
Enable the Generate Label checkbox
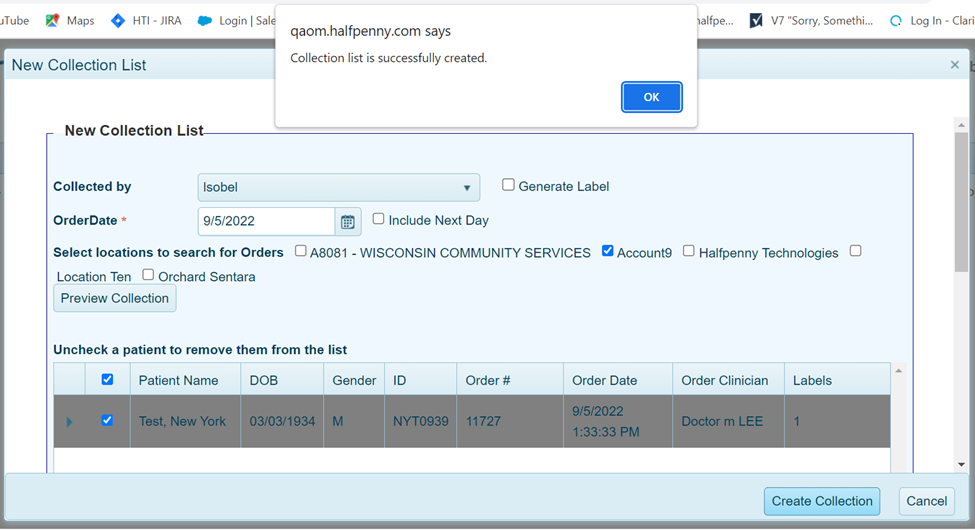click(x=508, y=185)
